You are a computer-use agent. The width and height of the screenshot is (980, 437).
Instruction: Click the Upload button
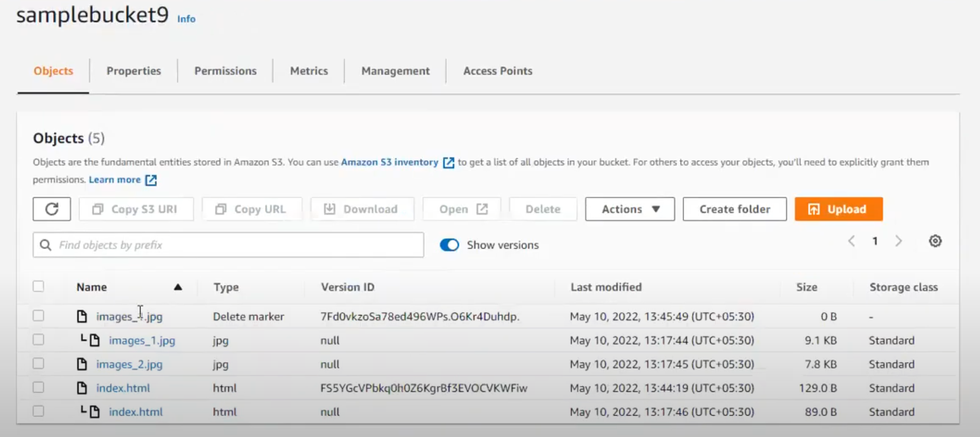[x=839, y=209]
